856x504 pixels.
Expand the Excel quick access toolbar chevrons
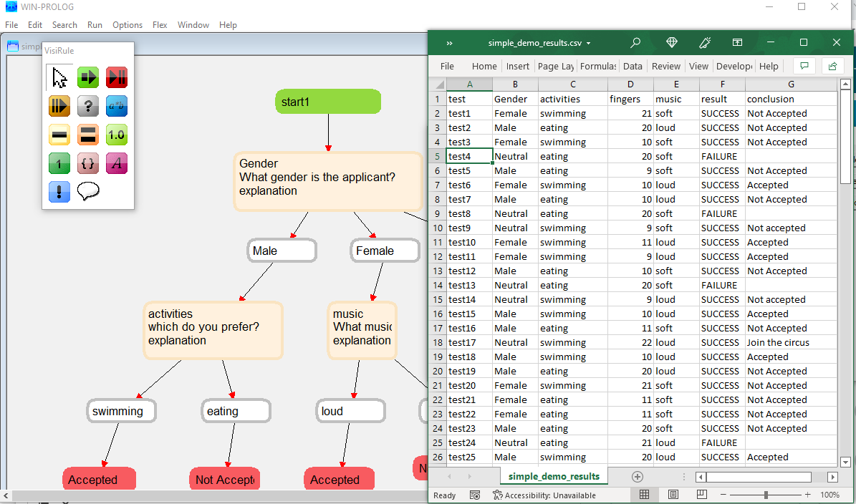[450, 43]
